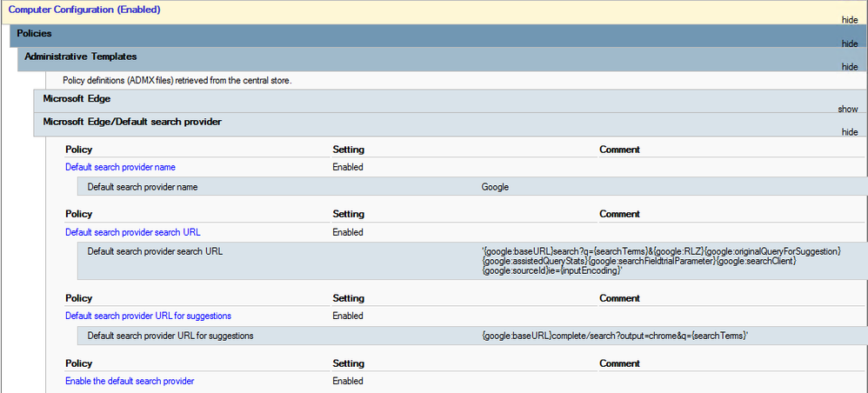
Task: Click the Microsoft Edge/Default search provider heading
Action: pos(132,122)
